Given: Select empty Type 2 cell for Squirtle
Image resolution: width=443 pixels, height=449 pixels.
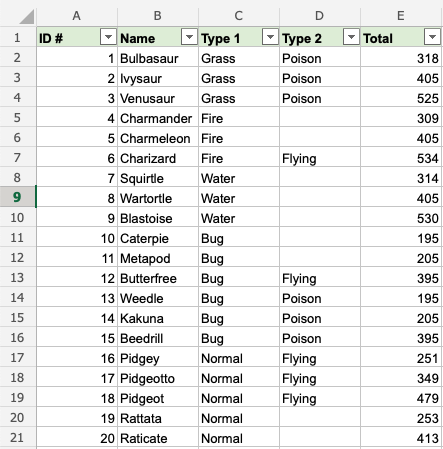Looking at the screenshot, I should click(320, 178).
